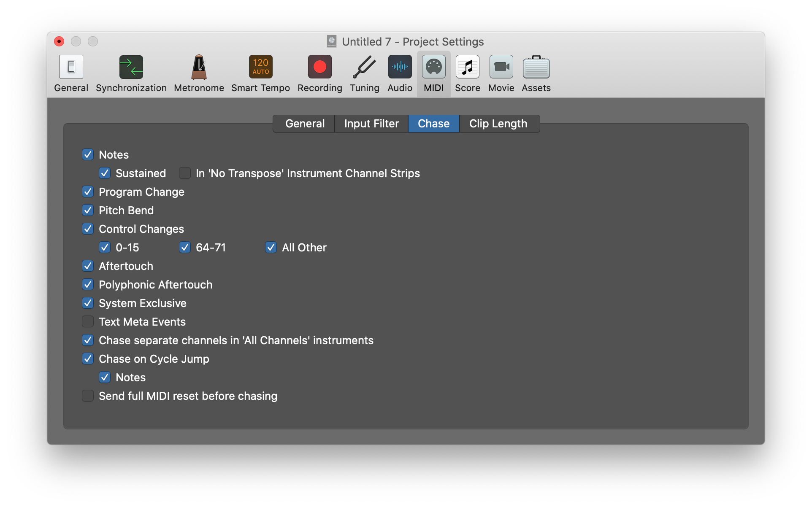Select the Tuning fork icon
The width and height of the screenshot is (812, 507).
coord(364,67)
